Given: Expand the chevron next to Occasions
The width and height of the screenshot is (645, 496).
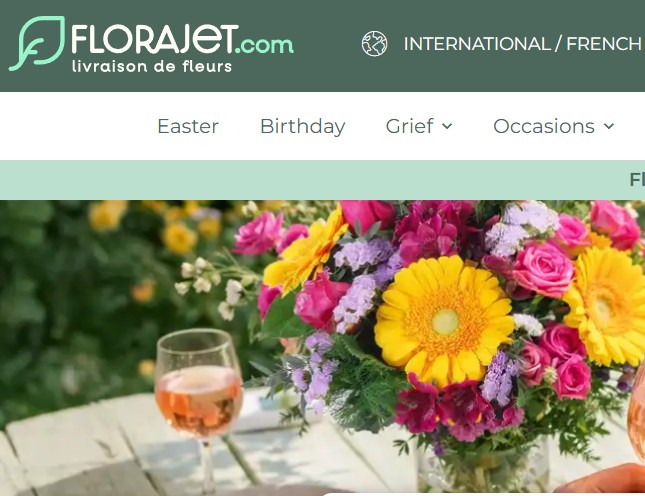Looking at the screenshot, I should [x=609, y=126].
